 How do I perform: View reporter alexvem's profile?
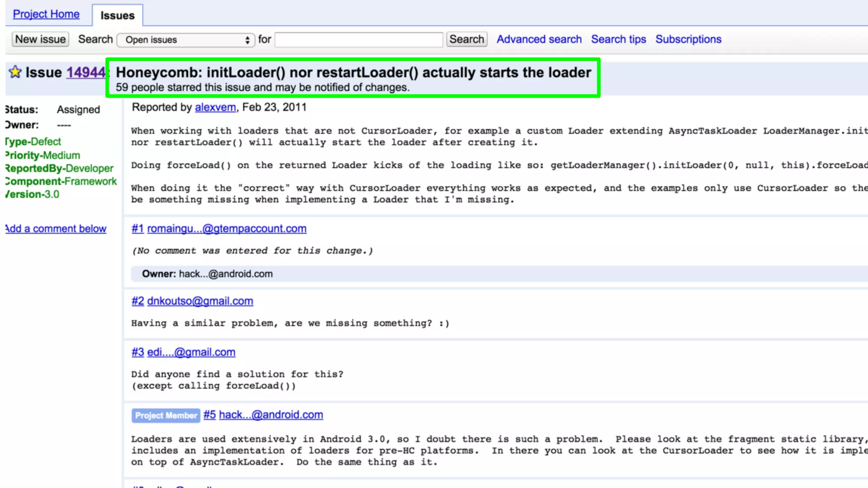point(215,107)
